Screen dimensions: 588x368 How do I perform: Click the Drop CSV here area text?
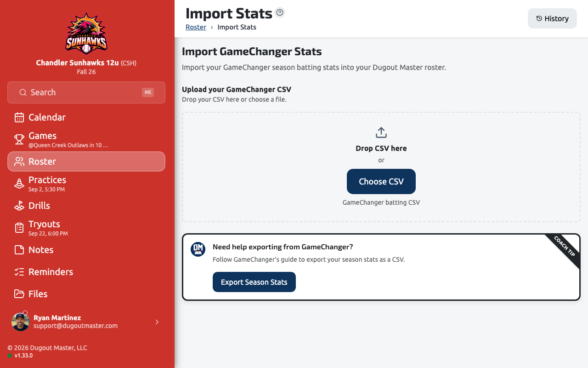tap(381, 148)
